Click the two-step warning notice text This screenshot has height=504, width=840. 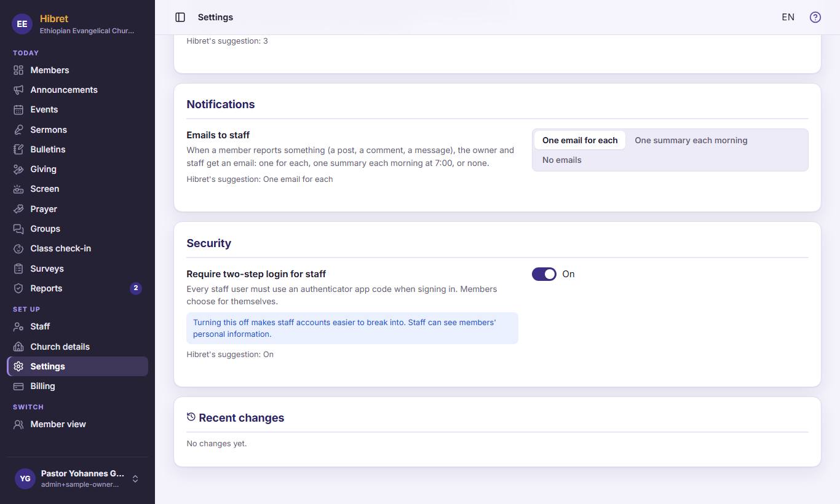point(352,328)
